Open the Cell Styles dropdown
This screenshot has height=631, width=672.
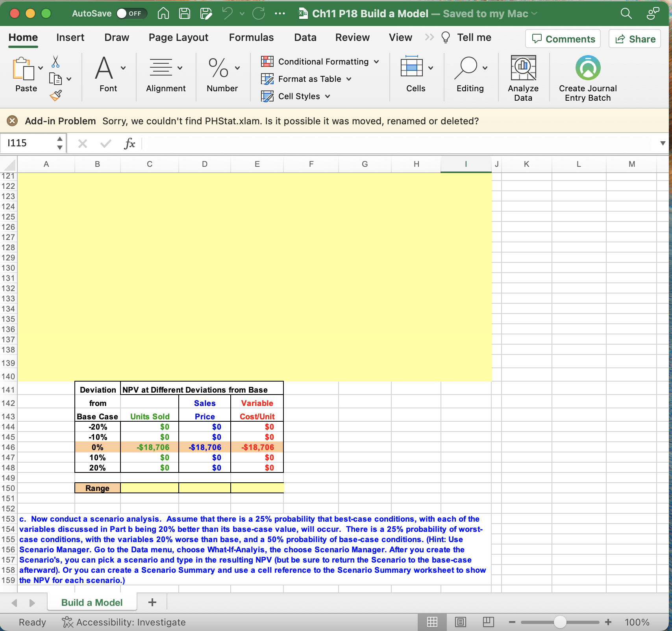(327, 96)
